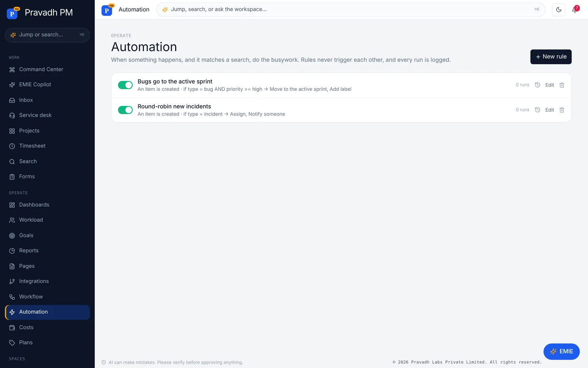Open the floating EMIE assistant button
Viewport: 588px width, 368px height.
[562, 351]
